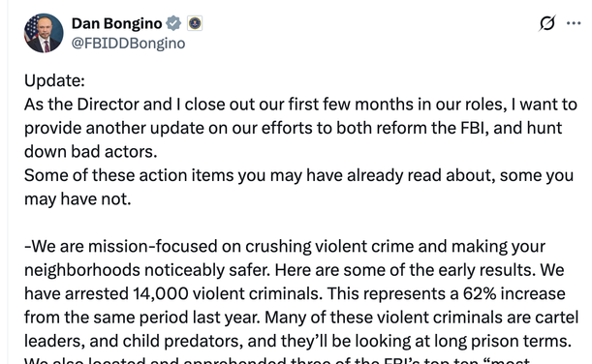Viewport: 592px width, 364px height.
Task: Click the line starting "neighborhoods noticeably safer"
Action: point(295,270)
